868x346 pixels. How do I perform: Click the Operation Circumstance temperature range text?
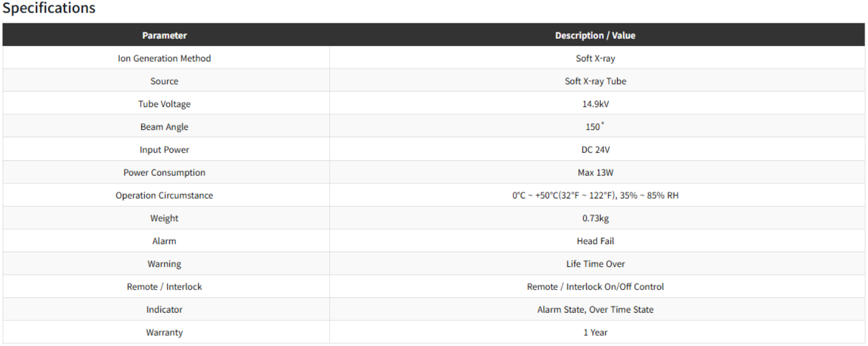point(595,195)
